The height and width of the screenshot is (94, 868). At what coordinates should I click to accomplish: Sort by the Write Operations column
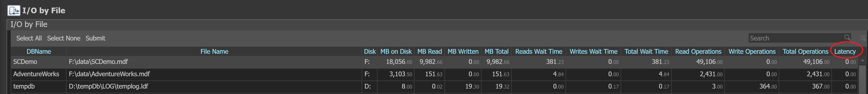pos(752,51)
